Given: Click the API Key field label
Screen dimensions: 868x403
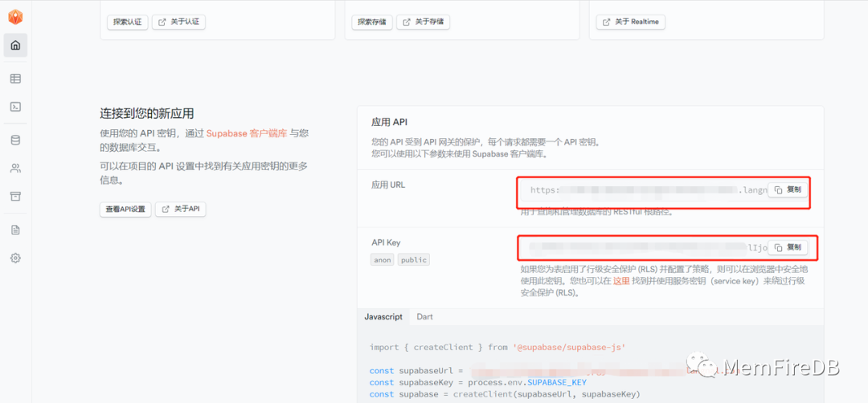Looking at the screenshot, I should (386, 242).
